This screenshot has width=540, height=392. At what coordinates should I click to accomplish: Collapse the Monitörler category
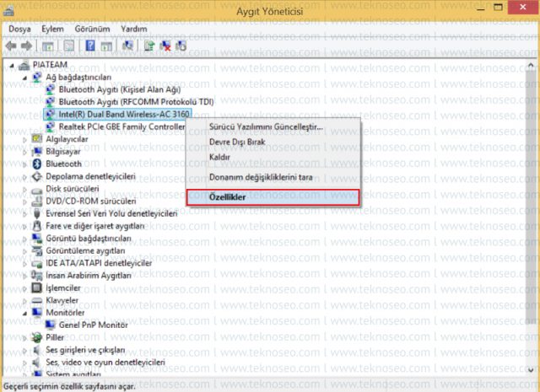24,314
